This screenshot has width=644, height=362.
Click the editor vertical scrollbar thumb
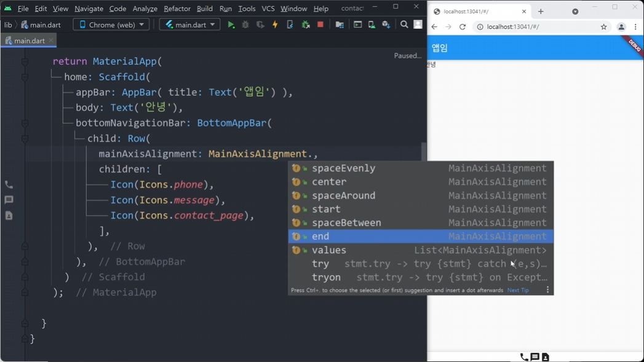point(424,152)
